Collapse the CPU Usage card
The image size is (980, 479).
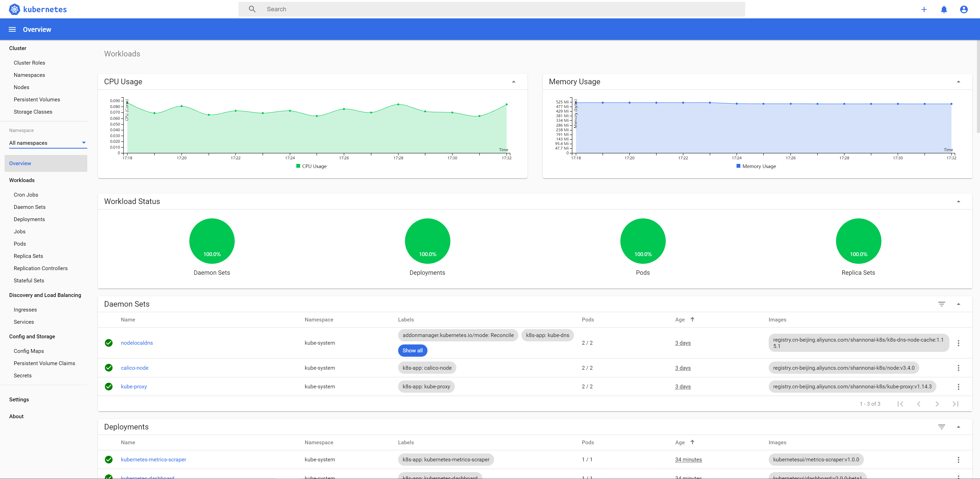513,81
